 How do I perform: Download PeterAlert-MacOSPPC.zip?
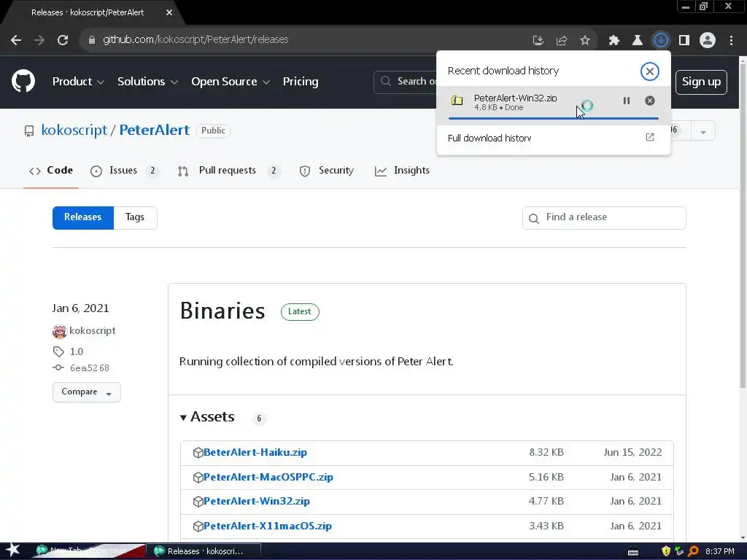(268, 477)
